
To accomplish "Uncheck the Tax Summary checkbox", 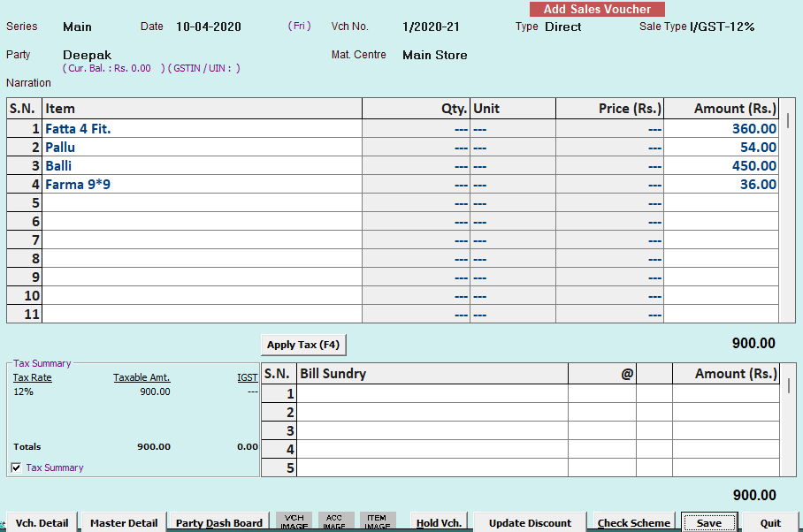I will click(x=16, y=467).
